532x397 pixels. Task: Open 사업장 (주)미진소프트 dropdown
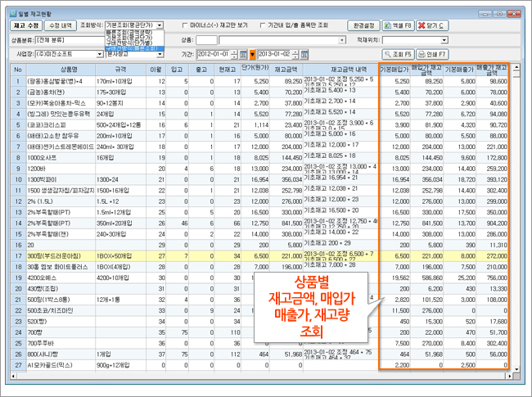[x=100, y=54]
